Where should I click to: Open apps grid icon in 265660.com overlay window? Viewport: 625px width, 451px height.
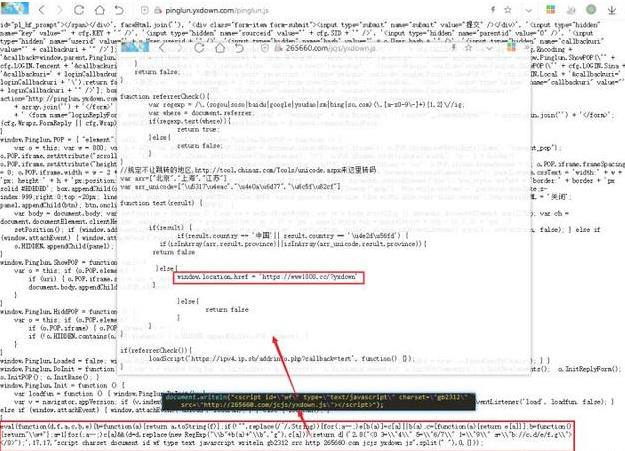[511, 47]
